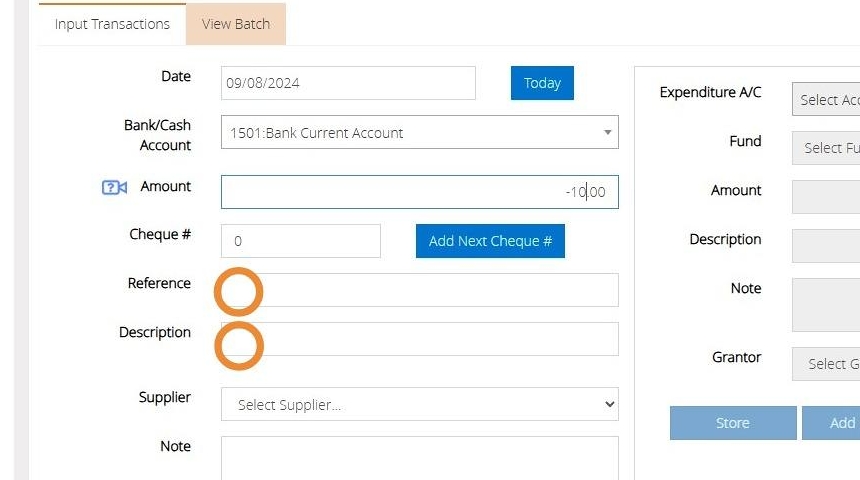This screenshot has height=480, width=860.
Task: Click the expenditure Amount field on right
Action: pyautogui.click(x=827, y=197)
